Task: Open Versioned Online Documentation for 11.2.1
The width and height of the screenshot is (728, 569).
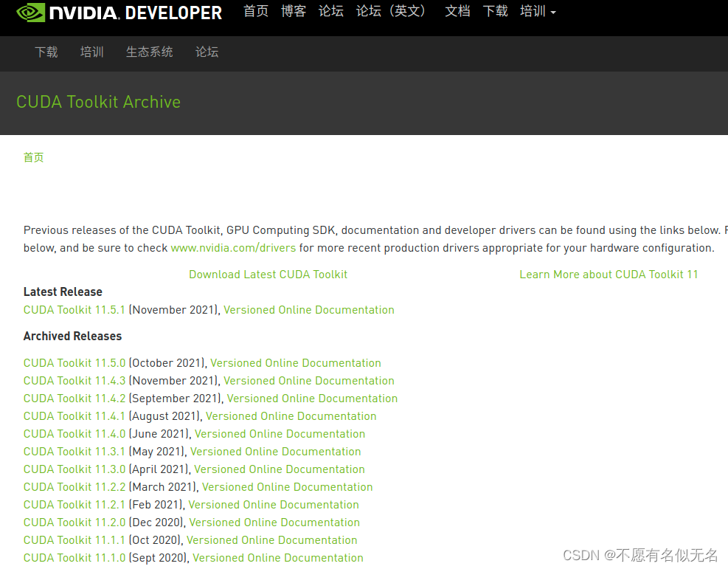Action: tap(274, 505)
